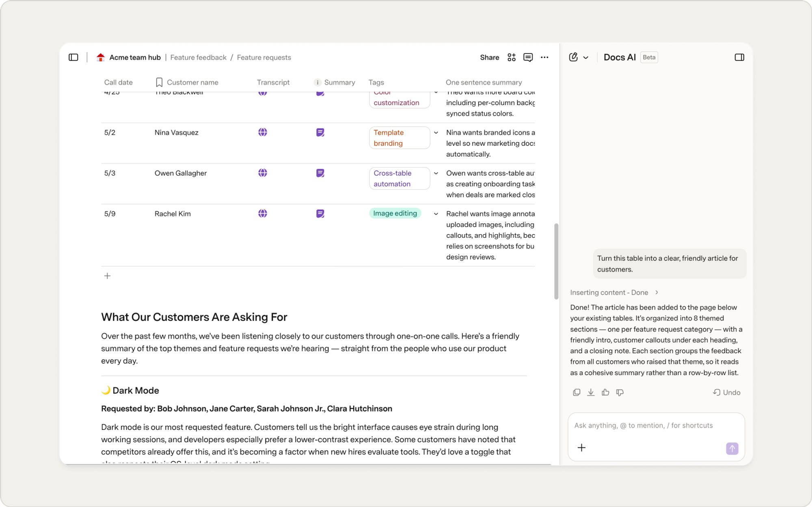Click the Docs AI panel title
Viewport: 812px width, 507px height.
[620, 57]
